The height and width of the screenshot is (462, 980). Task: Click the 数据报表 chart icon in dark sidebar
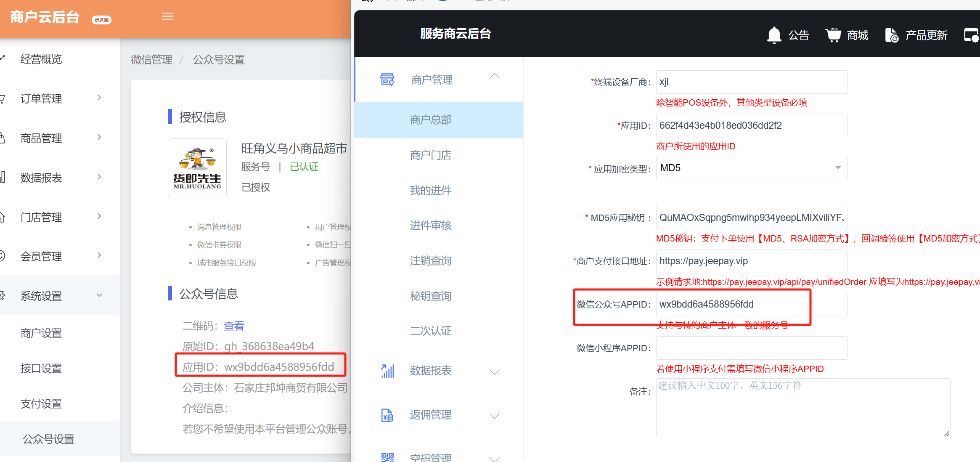(387, 371)
